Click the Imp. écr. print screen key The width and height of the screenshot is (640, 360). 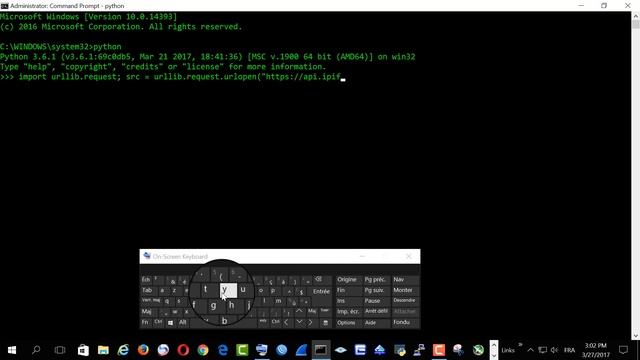(348, 311)
